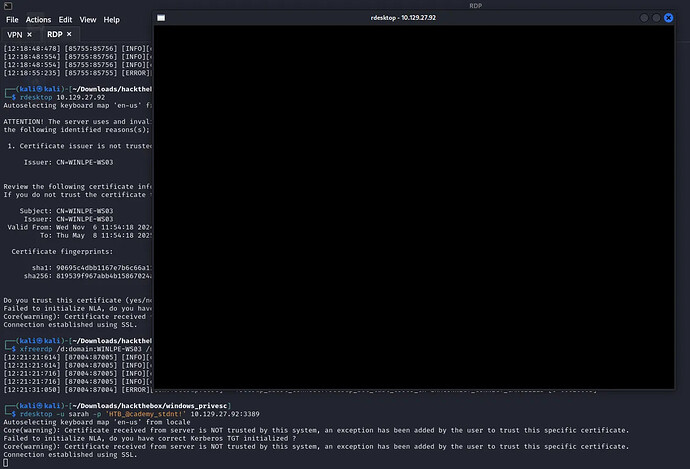Click the 'Subject: CN=WINLPE-WS03' line
Screen dimensions: 690x469
(x=66, y=211)
